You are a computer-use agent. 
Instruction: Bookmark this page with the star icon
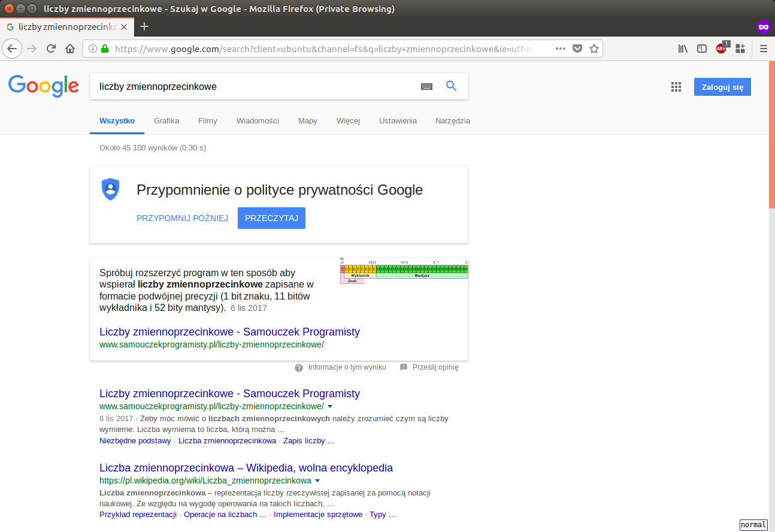(594, 49)
